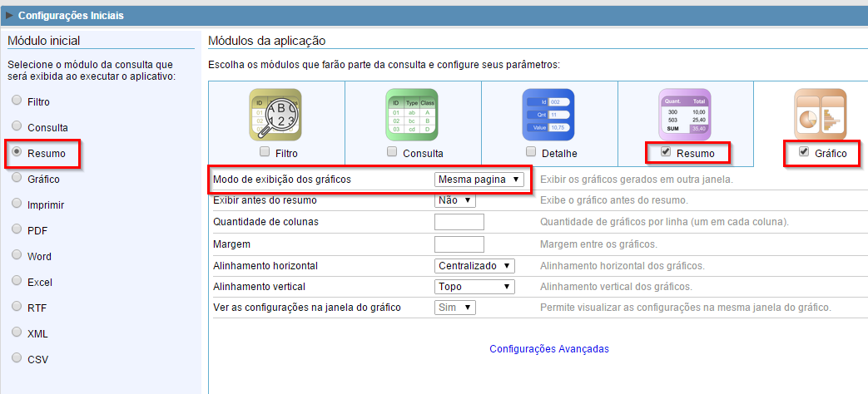
Task: Click the Filtro module magnifier icon
Action: click(275, 114)
